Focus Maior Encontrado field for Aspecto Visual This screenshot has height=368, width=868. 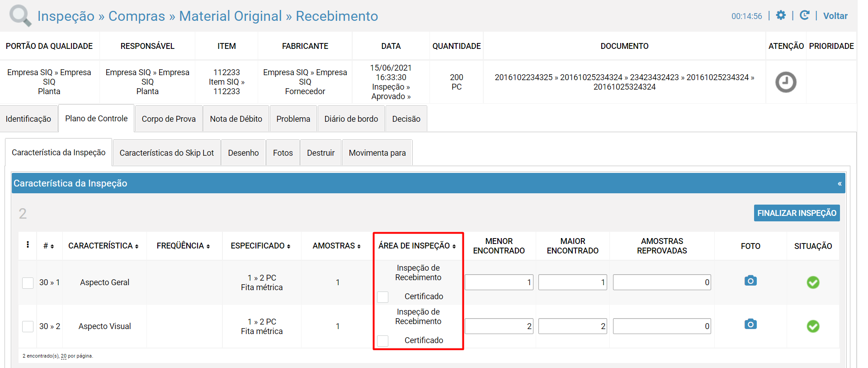pyautogui.click(x=573, y=326)
